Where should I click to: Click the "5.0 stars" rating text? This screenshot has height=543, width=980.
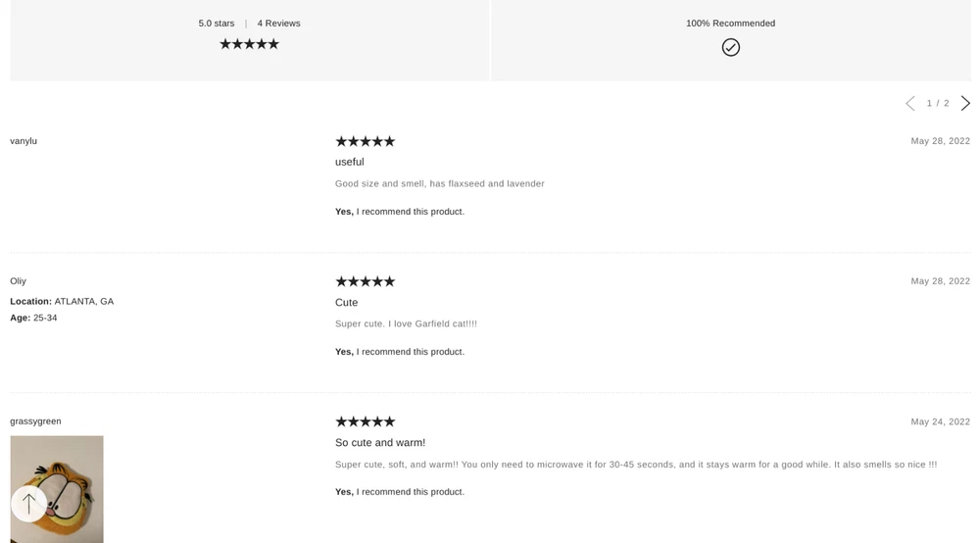tap(217, 24)
